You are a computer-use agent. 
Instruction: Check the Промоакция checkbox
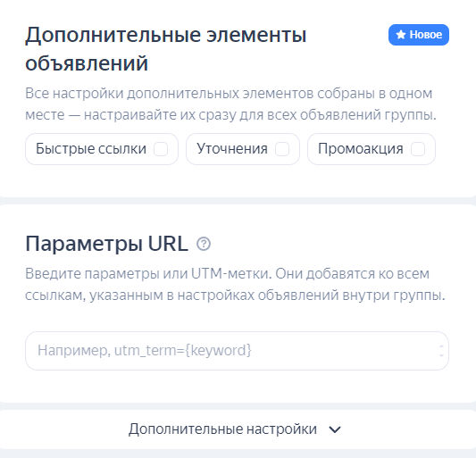coord(418,149)
